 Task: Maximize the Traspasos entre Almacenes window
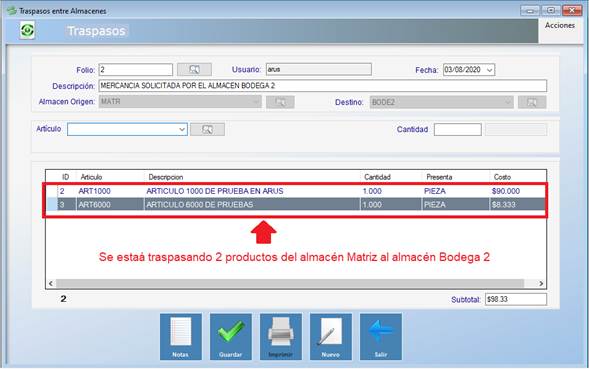[x=551, y=11]
